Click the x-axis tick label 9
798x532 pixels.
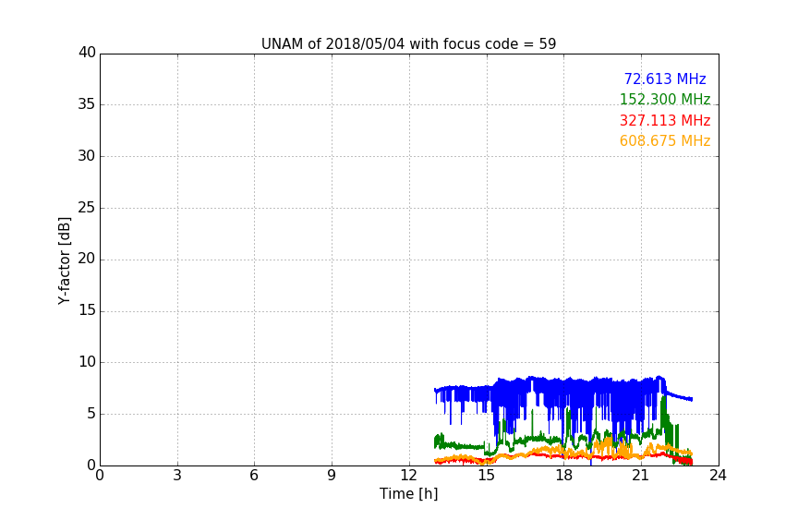tap(332, 476)
